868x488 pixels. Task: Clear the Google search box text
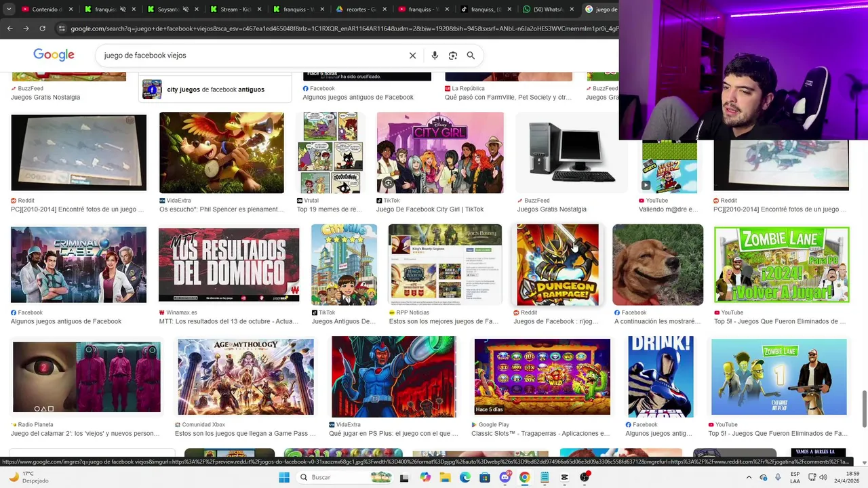[x=412, y=56]
